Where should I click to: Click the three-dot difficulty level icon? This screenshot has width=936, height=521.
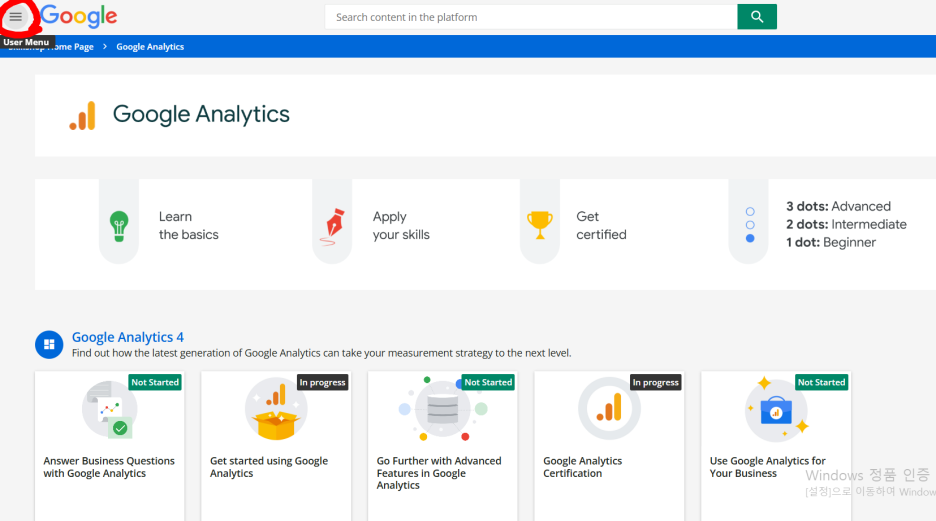pyautogui.click(x=750, y=225)
